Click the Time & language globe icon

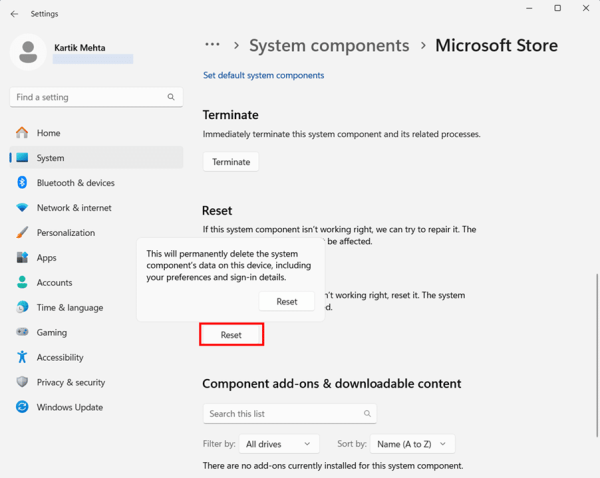click(x=22, y=307)
